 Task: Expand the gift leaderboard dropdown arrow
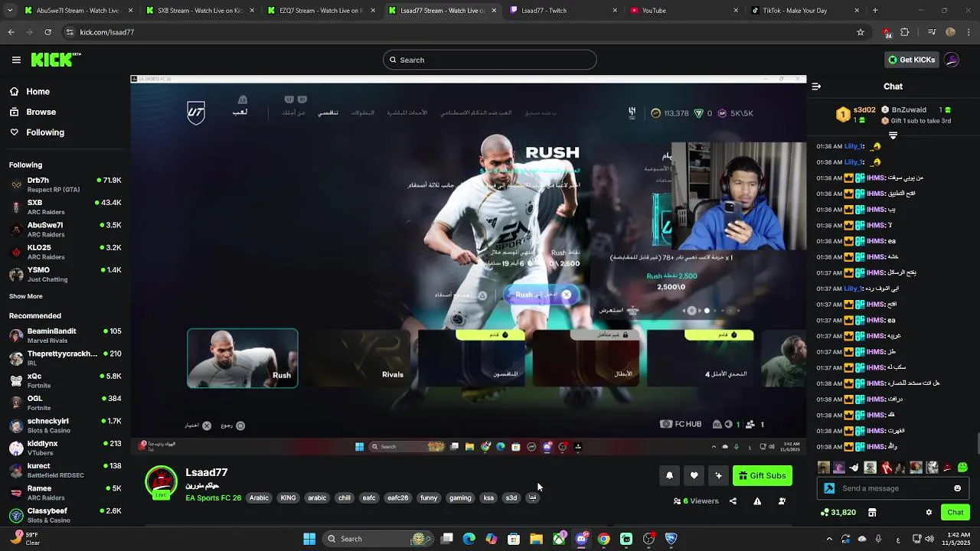pyautogui.click(x=893, y=135)
